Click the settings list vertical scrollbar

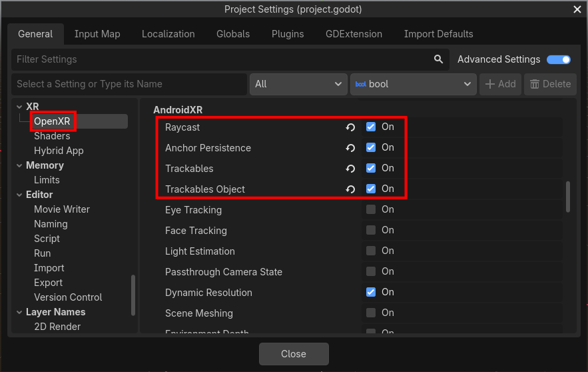tap(568, 197)
